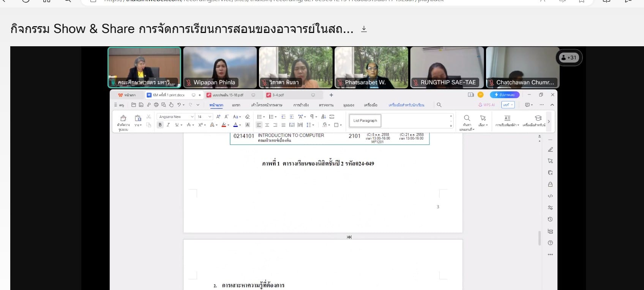
Task: Increase font size with A+ icon
Action: 218,117
